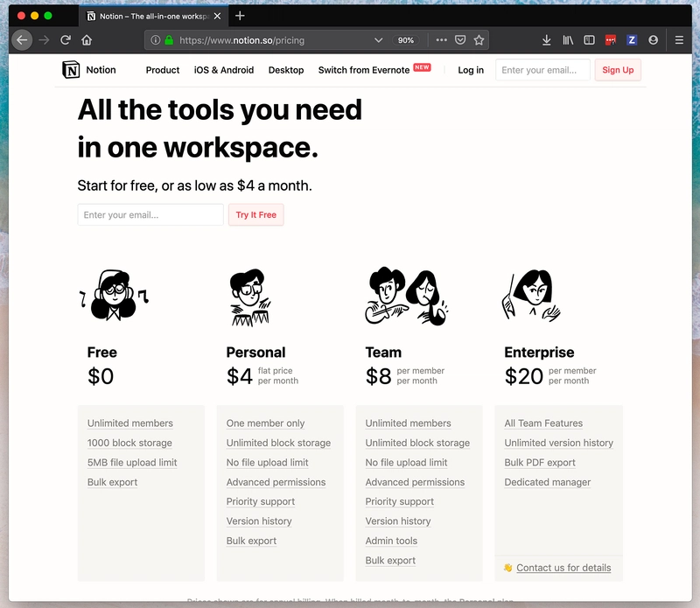Viewport: 700px width, 608px height.
Task: Bookmark this page with the star icon
Action: click(479, 40)
